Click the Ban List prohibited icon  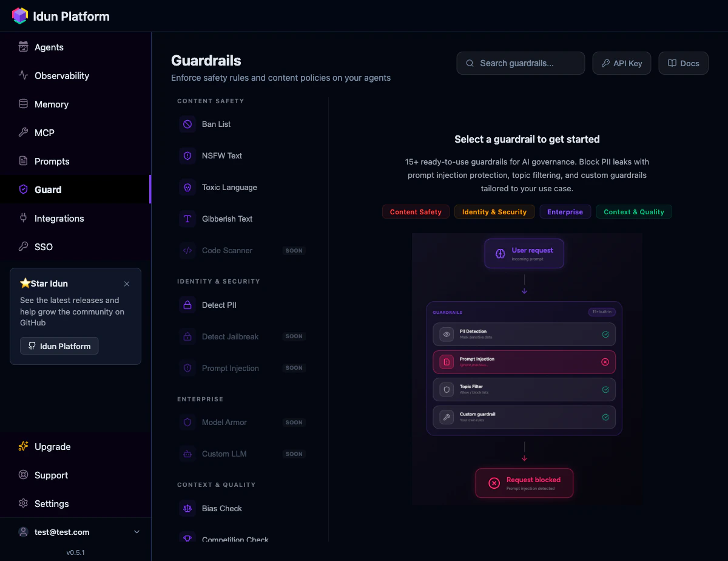(187, 124)
